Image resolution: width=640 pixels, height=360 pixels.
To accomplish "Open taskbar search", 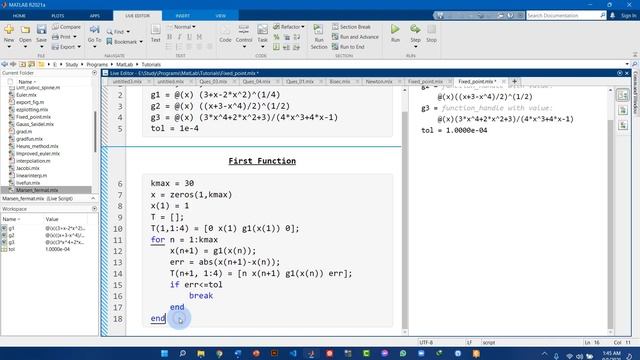I will click(183, 353).
